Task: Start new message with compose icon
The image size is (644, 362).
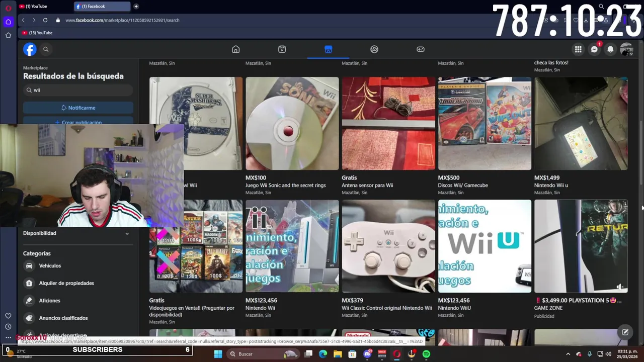Action: tap(625, 332)
